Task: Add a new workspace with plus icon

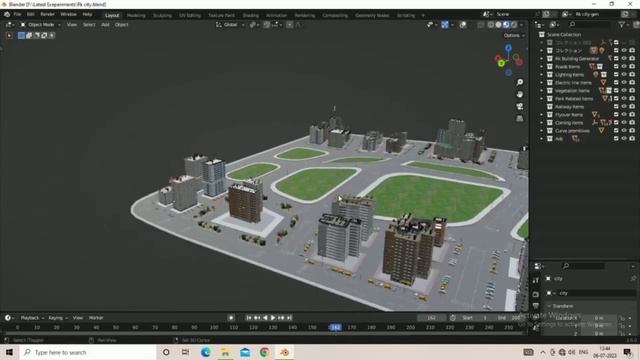Action: pos(423,16)
